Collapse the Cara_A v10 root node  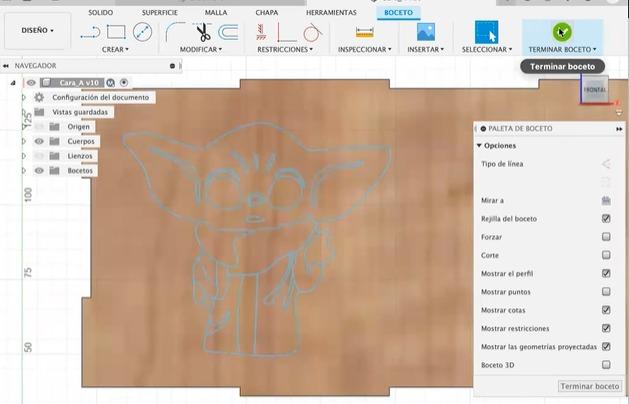[13, 83]
